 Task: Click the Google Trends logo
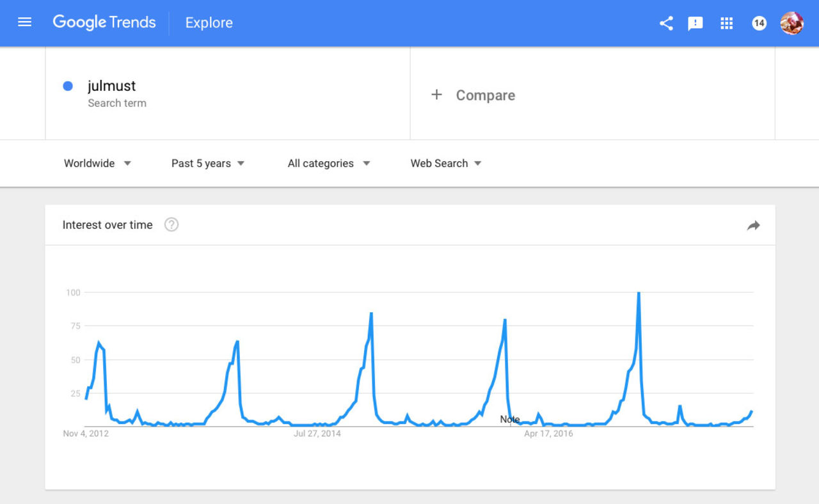click(104, 23)
